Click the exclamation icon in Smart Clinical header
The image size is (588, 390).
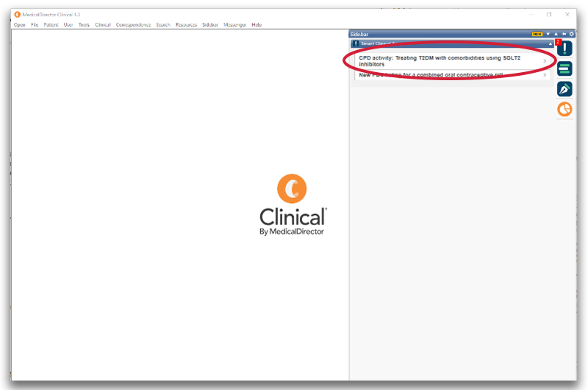click(356, 43)
